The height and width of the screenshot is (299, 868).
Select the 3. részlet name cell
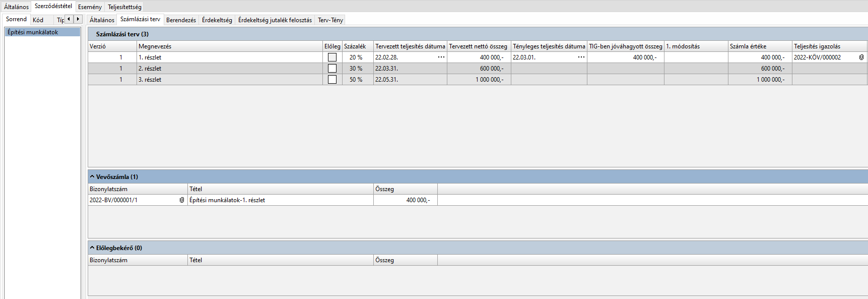(x=230, y=80)
